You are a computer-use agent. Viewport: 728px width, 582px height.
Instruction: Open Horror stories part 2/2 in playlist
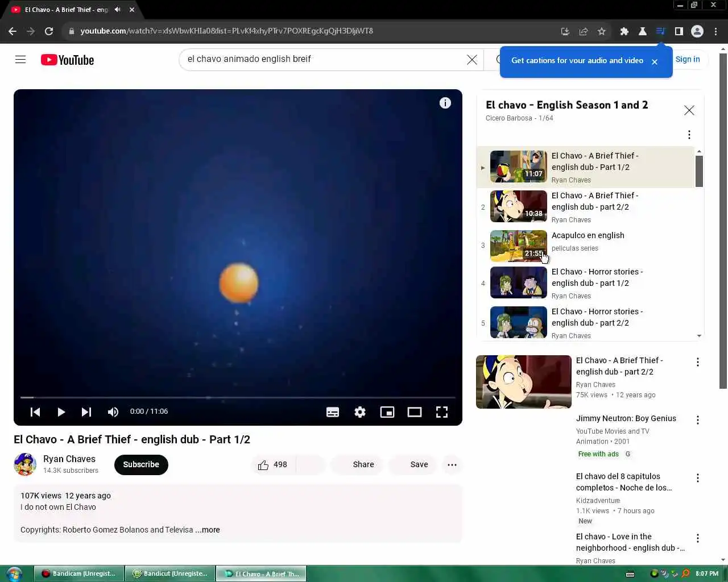coord(585,323)
